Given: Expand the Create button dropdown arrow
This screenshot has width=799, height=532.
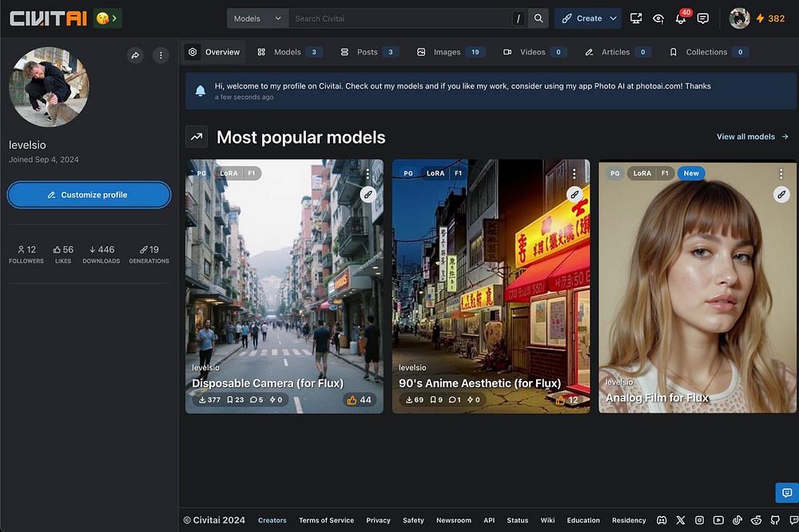Looking at the screenshot, I should tap(613, 18).
